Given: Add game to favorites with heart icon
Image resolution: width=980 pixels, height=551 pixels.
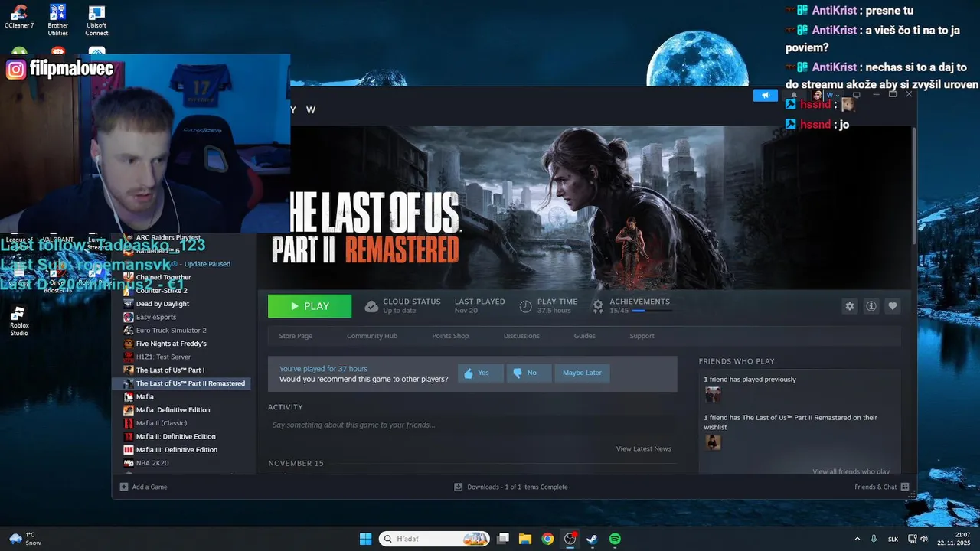Looking at the screenshot, I should pyautogui.click(x=892, y=306).
